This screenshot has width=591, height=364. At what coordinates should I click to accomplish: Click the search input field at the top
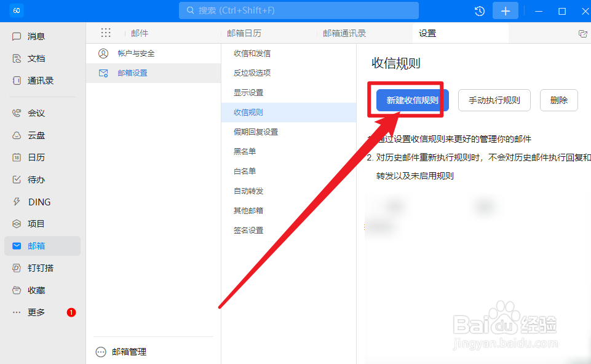(x=298, y=10)
